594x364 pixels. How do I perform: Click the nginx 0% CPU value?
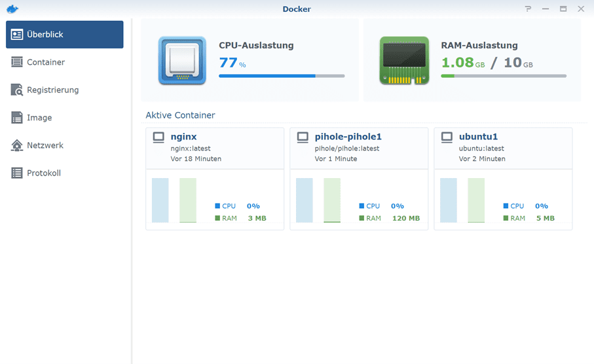pos(253,206)
